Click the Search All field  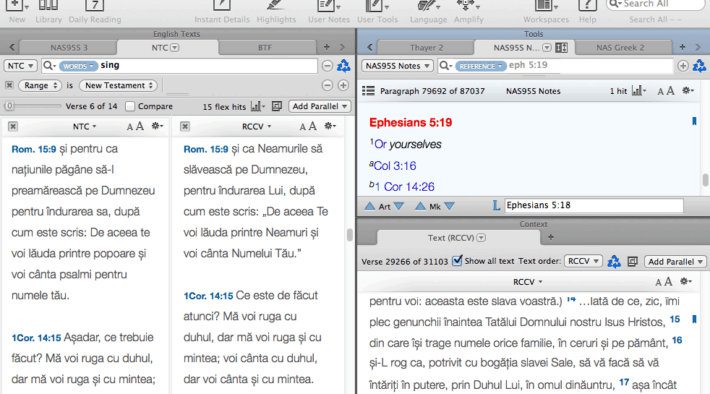(x=655, y=5)
